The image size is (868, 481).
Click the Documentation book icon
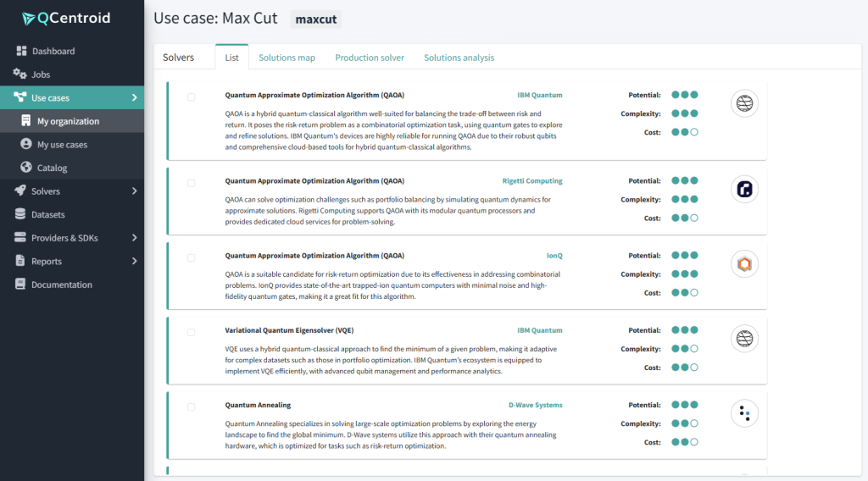pos(22,285)
